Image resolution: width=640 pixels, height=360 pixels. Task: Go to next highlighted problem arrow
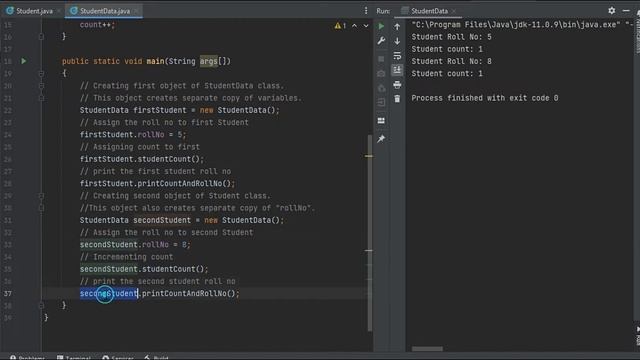pos(366,26)
